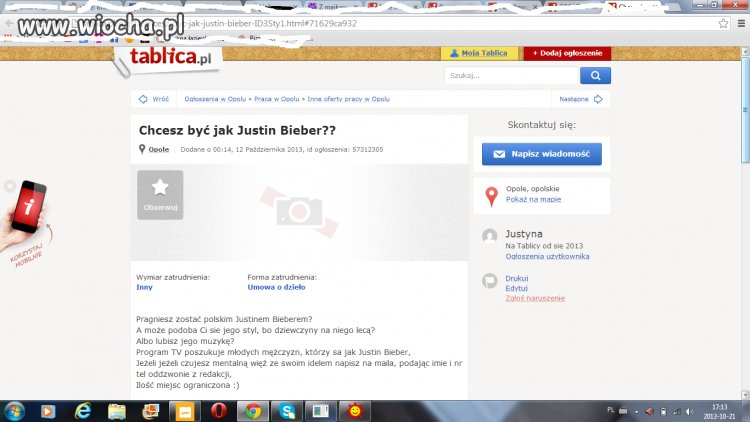Screen dimensions: 750x422
Task: Open Inne oferty pracy w Opolu breadcrumb
Action: (x=348, y=99)
